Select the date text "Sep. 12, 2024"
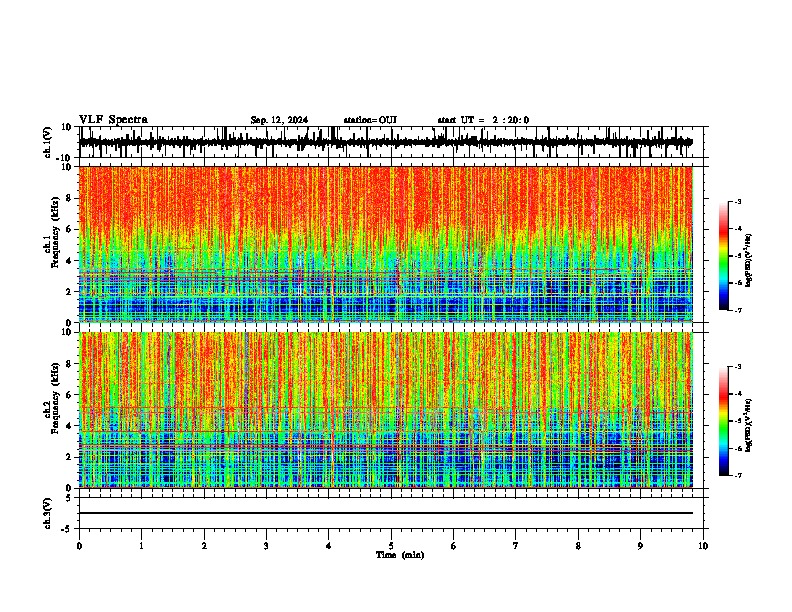 279,120
